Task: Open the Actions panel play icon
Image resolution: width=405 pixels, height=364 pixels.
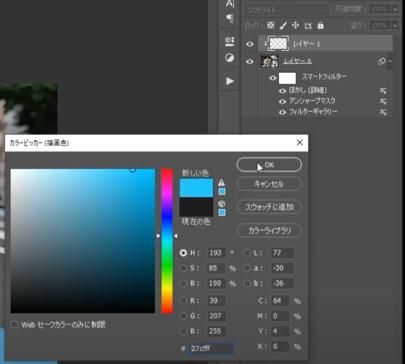Action: [230, 81]
